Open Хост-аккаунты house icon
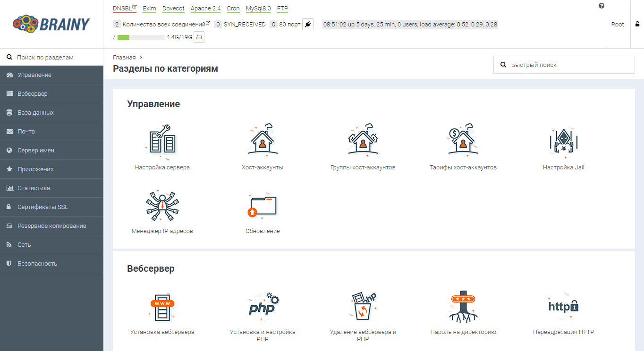This screenshot has width=644, height=351. tap(263, 140)
